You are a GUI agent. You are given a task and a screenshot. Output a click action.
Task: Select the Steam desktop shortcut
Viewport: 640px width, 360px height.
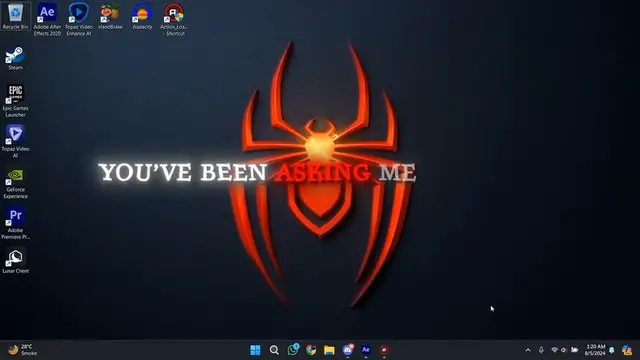click(x=16, y=59)
